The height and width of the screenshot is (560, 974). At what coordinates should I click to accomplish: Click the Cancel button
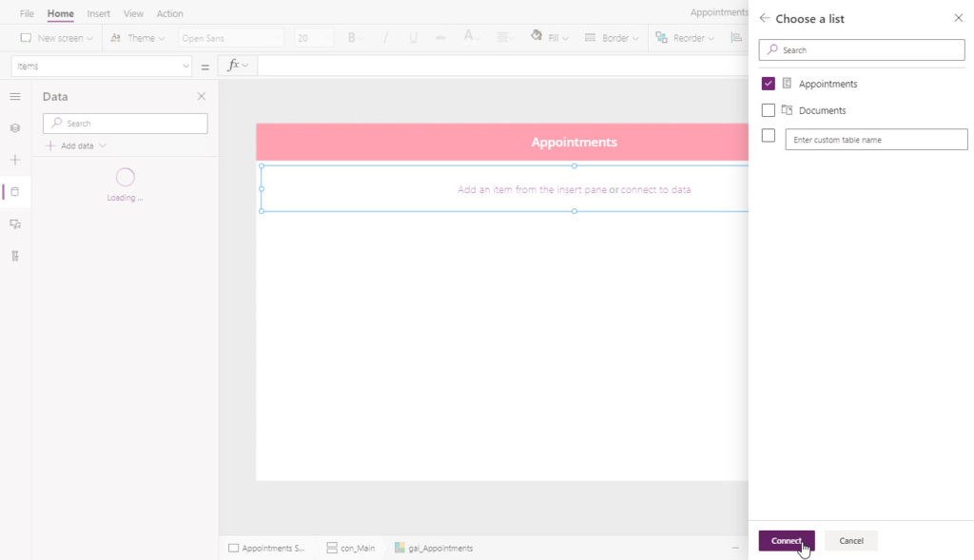(851, 541)
